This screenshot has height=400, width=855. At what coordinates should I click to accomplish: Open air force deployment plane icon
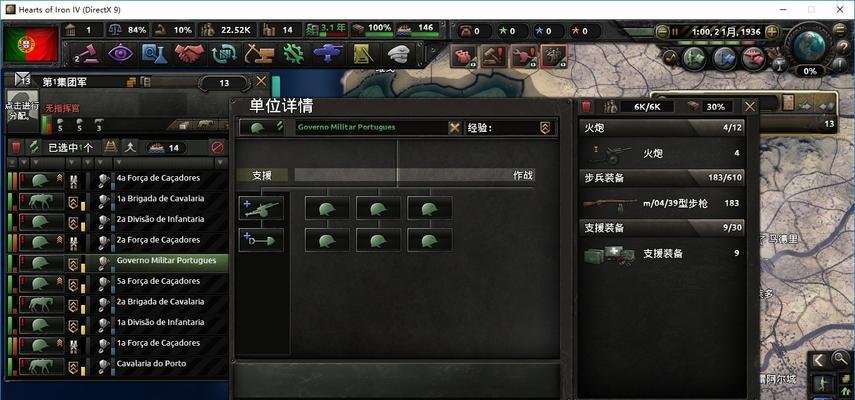[x=328, y=53]
